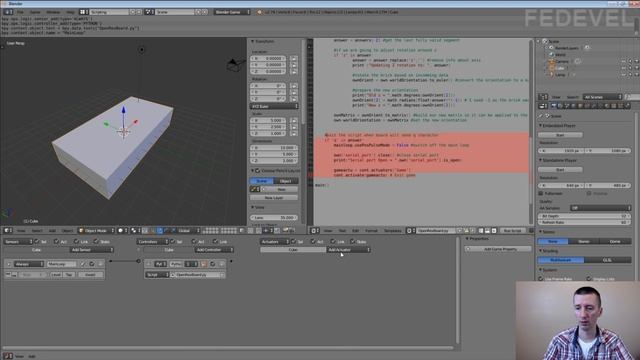Open the Add Controller dropdown

click(x=214, y=250)
